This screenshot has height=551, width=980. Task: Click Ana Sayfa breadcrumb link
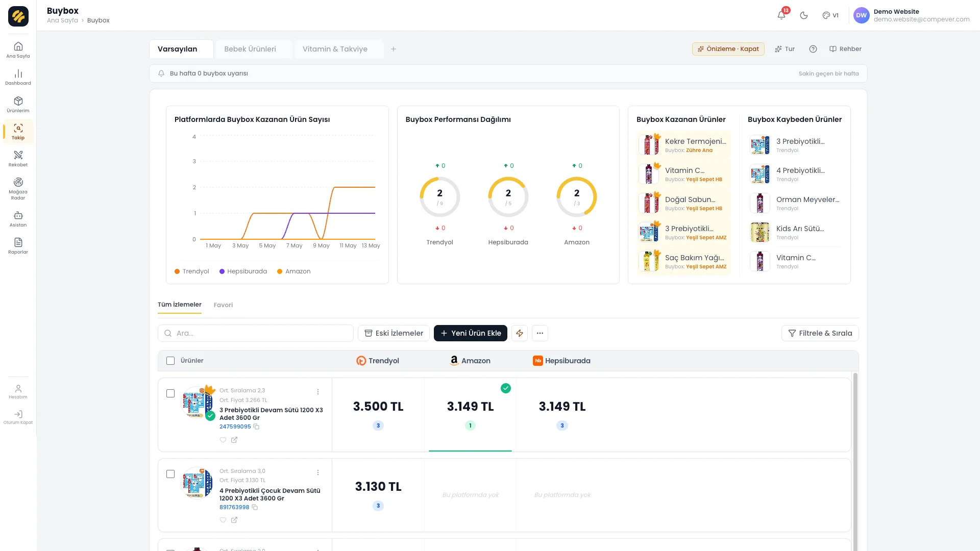tap(62, 20)
